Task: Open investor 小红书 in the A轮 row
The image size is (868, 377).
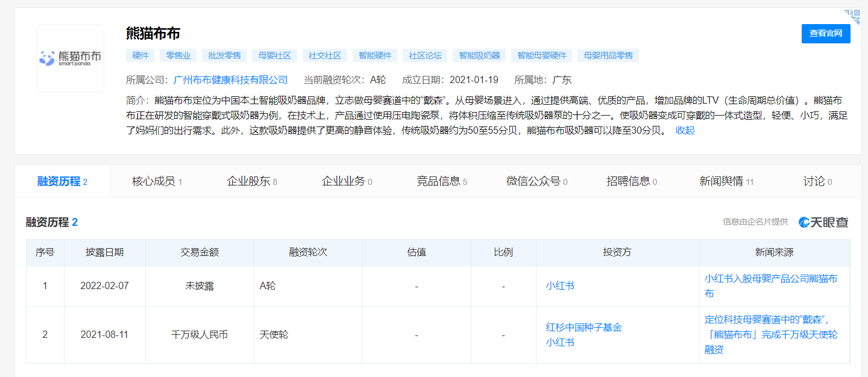Action: tap(560, 286)
